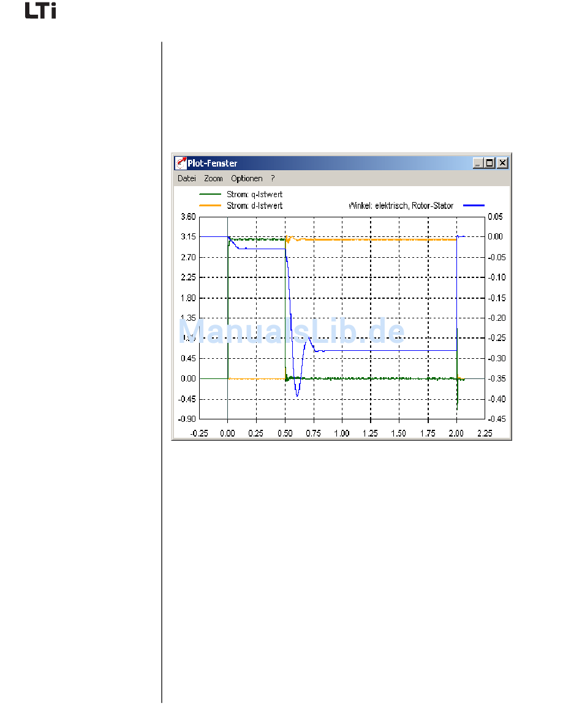Click right axis value -0.15
The width and height of the screenshot is (582, 728).
coord(496,298)
